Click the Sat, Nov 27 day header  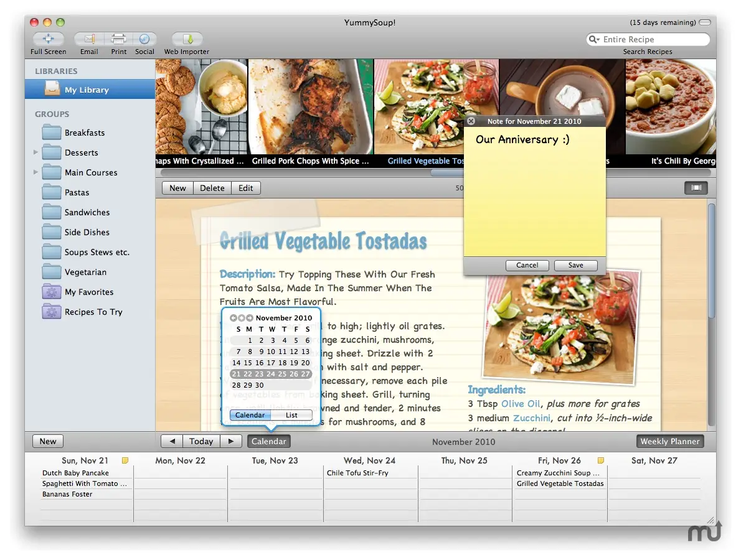pyautogui.click(x=654, y=460)
